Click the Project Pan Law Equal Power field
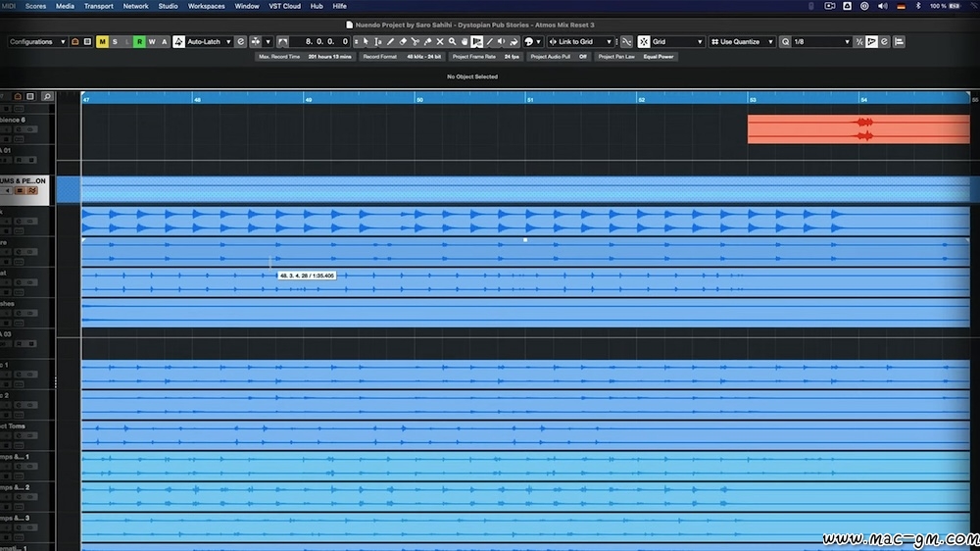Image resolution: width=980 pixels, height=551 pixels. coord(636,57)
